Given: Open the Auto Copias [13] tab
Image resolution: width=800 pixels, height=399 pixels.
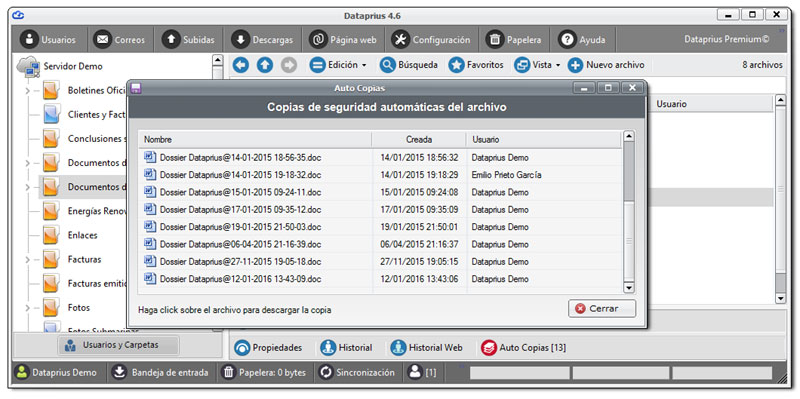Looking at the screenshot, I should [523, 348].
